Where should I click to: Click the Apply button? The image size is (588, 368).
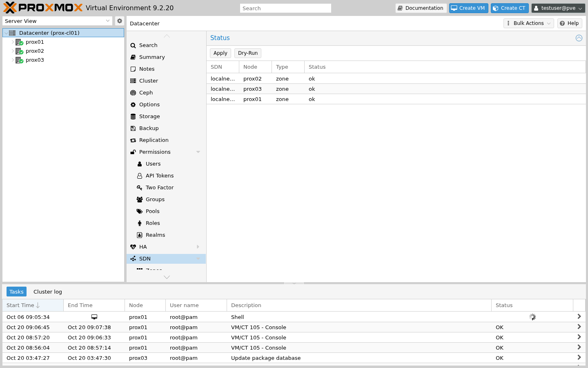pyautogui.click(x=220, y=53)
